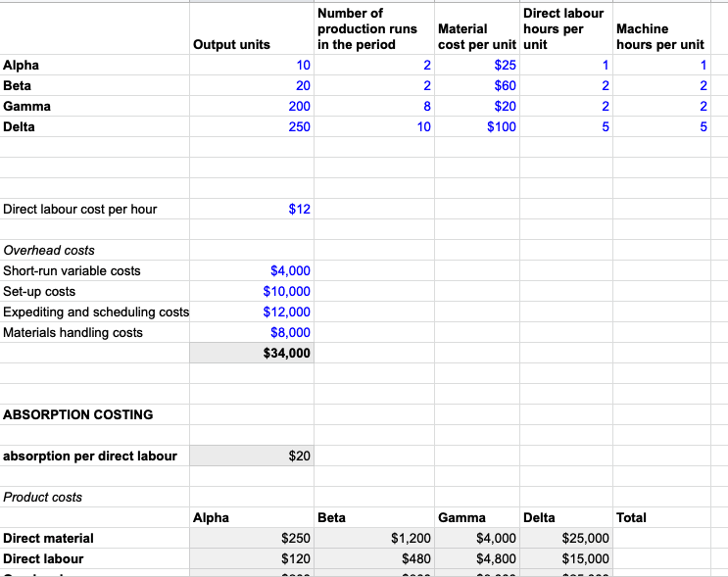Screen dimensions: 728x577
Task: Click Beta's direct material cost of $1,200
Action: 375,538
